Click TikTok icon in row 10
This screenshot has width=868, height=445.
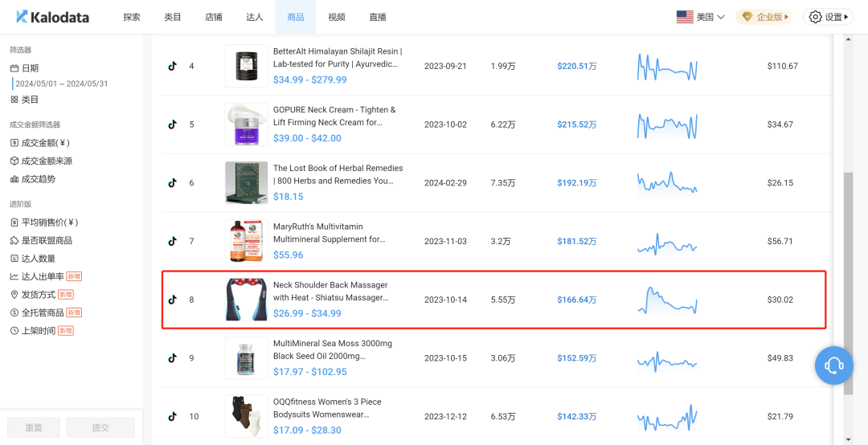pos(172,416)
